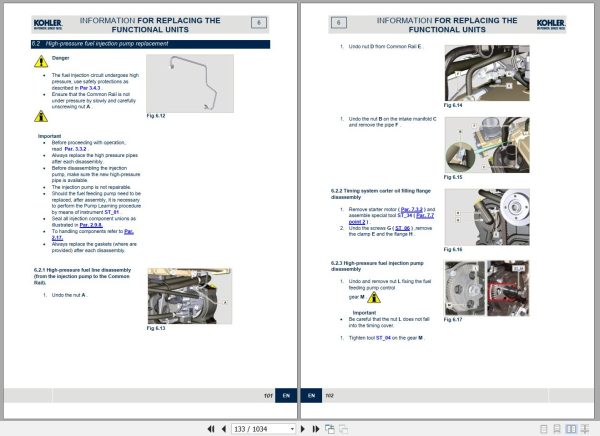Image resolution: width=600 pixels, height=436 pixels.
Task: Open the page number dropdown arrow
Action: (292, 429)
